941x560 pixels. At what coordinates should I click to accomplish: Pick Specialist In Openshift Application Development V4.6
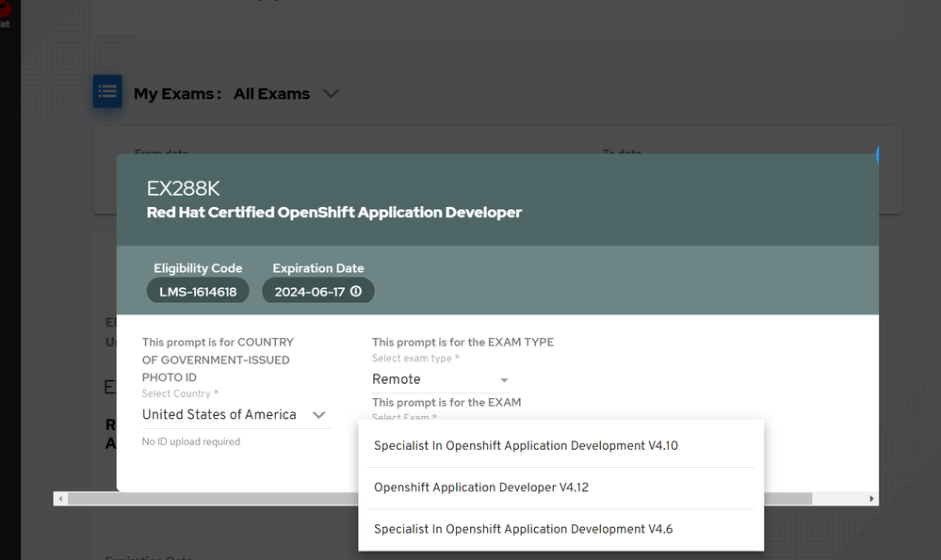pos(523,529)
